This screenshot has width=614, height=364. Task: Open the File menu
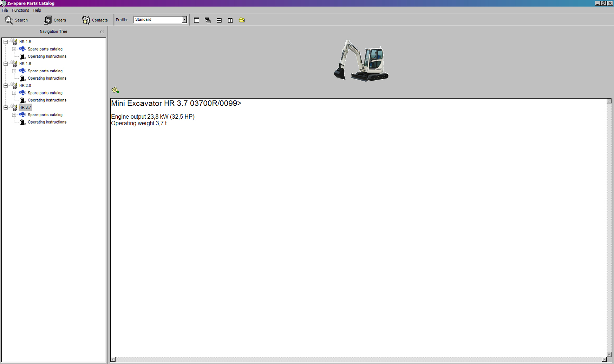click(5, 11)
